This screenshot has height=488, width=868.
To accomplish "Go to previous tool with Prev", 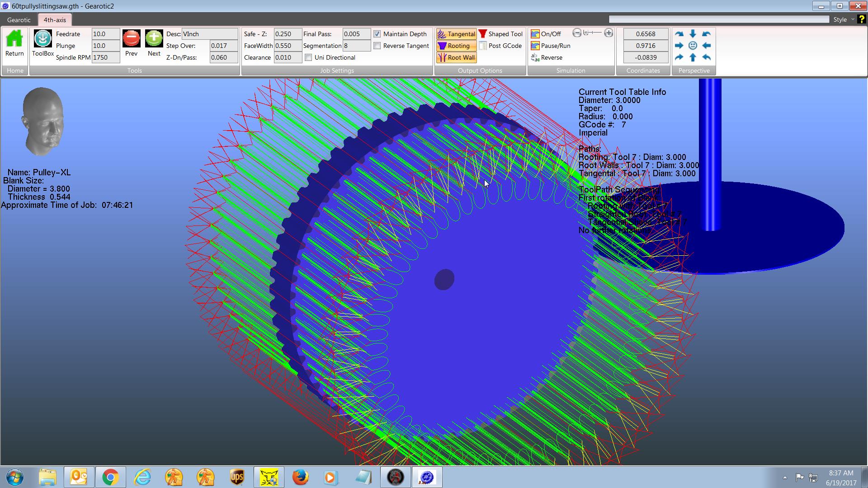I will pos(131,39).
